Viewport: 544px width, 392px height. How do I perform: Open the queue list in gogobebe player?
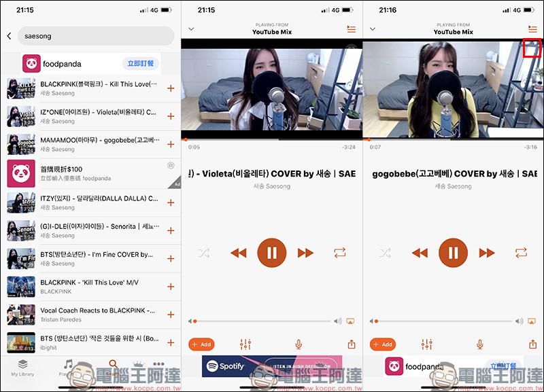click(x=532, y=29)
